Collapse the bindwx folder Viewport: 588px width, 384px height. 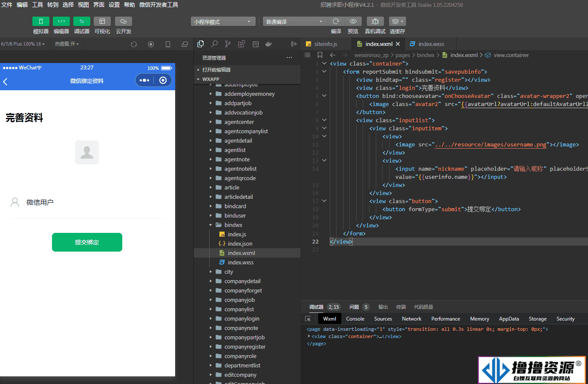click(247, 225)
